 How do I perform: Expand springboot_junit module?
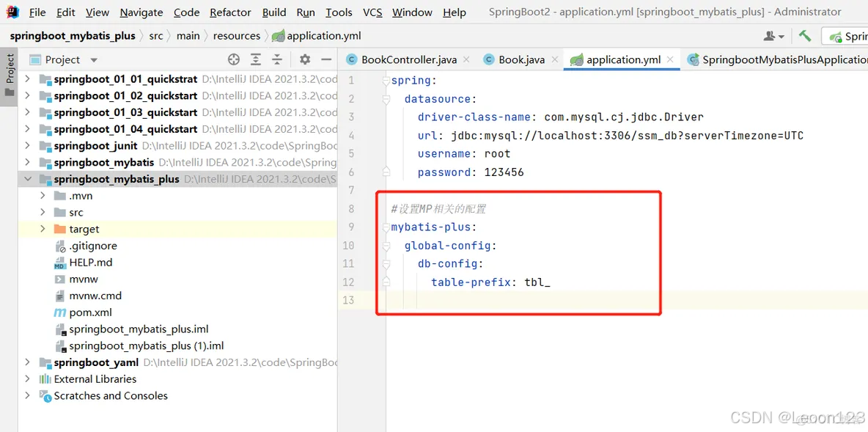click(28, 146)
